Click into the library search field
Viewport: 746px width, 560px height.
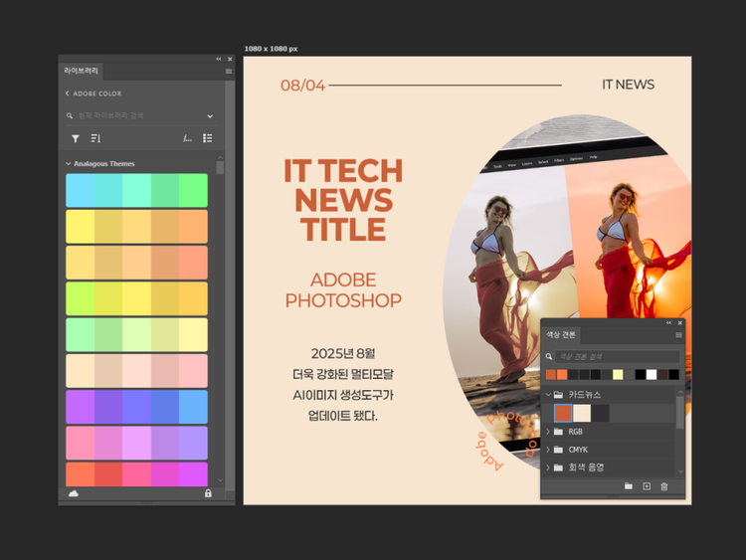[140, 115]
